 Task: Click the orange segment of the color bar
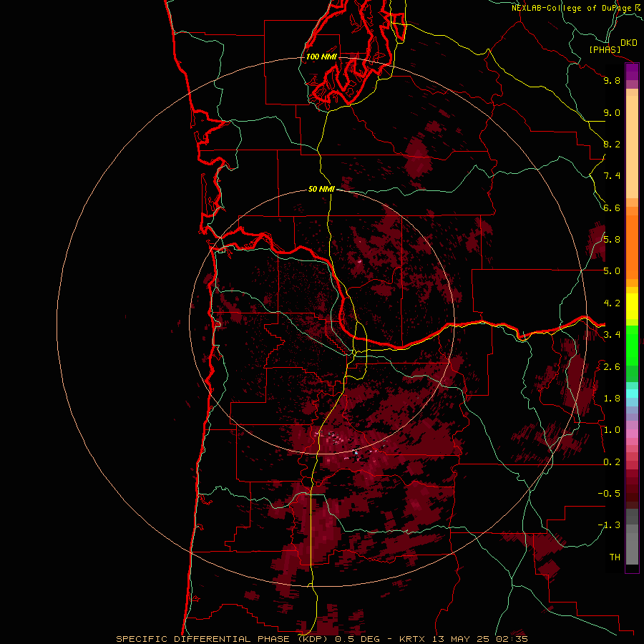click(632, 247)
